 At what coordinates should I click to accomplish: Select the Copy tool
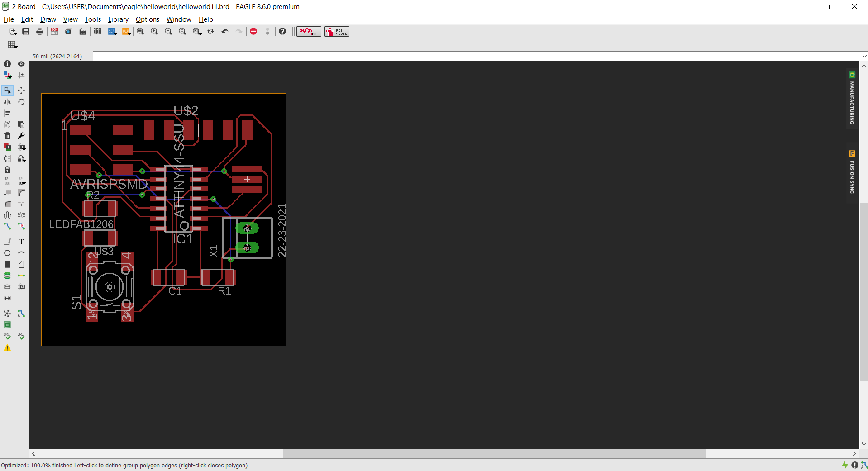coord(7,124)
